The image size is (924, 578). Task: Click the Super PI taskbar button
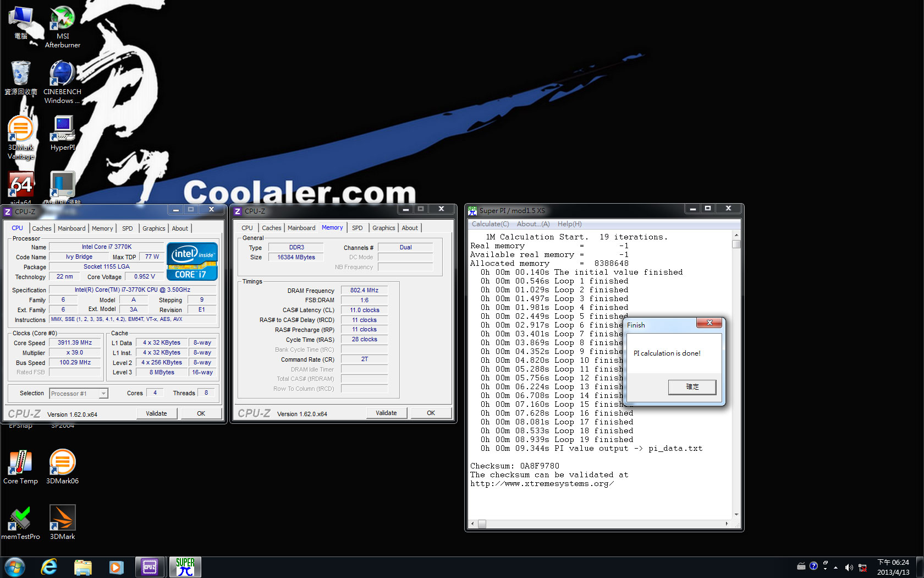coord(185,567)
